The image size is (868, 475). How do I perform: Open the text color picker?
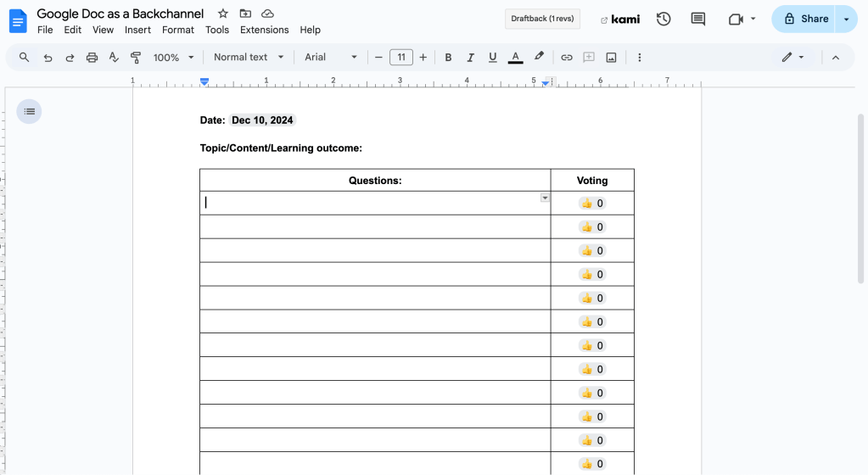(515, 58)
